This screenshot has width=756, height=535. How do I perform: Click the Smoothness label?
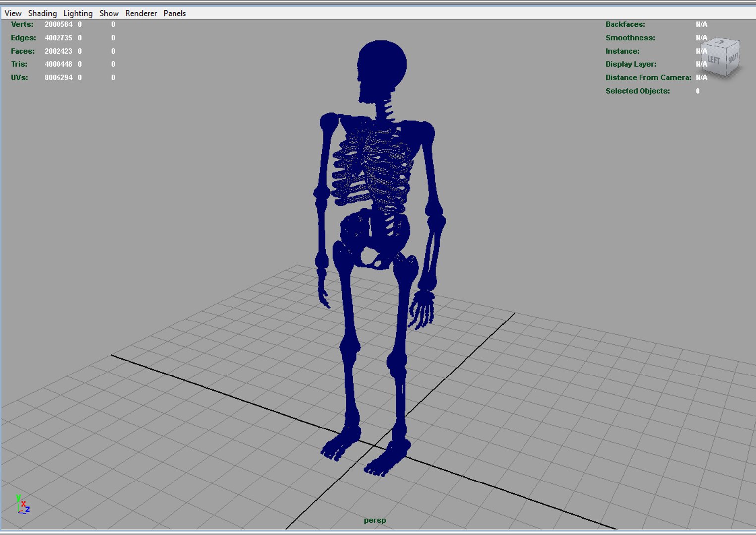click(630, 38)
